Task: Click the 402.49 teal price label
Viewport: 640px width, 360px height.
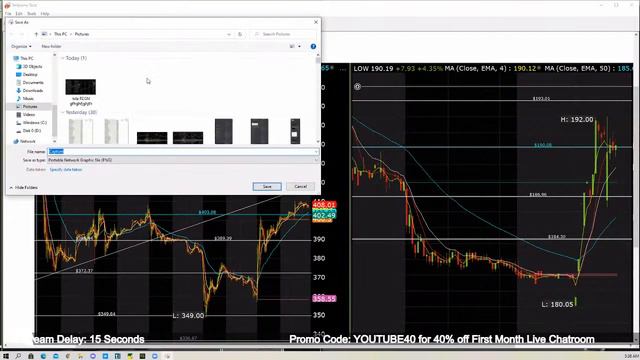Action: (x=324, y=215)
